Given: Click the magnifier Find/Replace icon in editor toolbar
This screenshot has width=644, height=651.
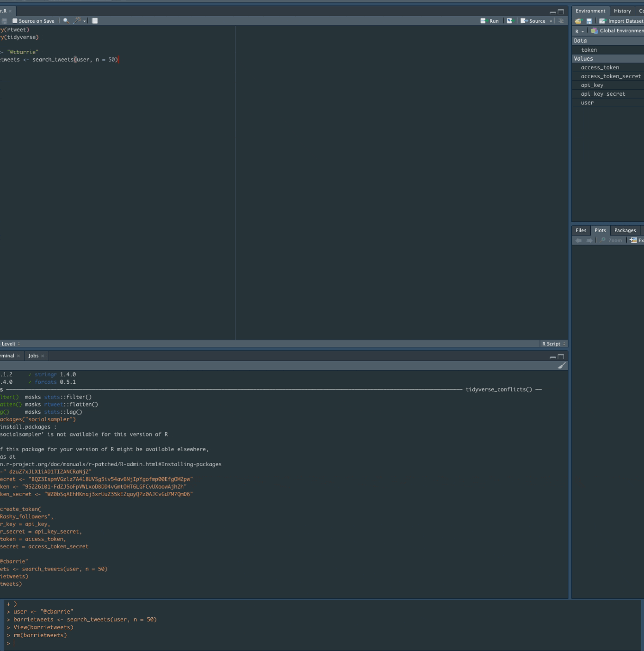Looking at the screenshot, I should [66, 21].
